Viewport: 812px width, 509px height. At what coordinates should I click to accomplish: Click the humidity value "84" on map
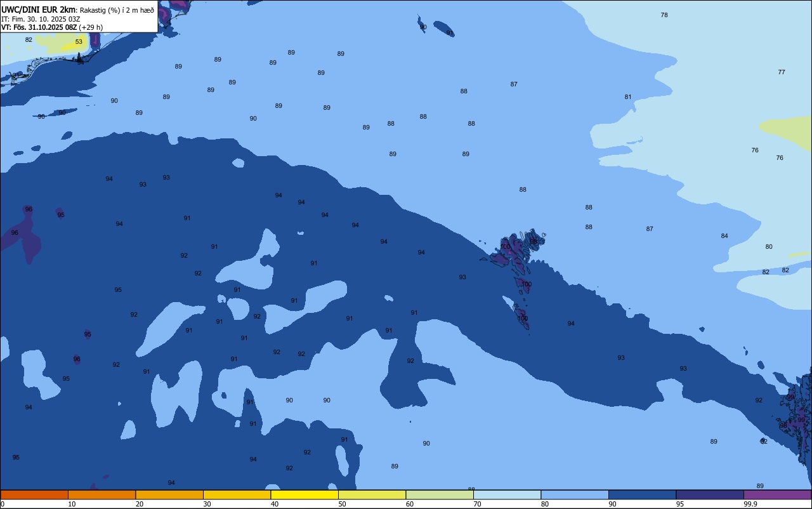click(x=724, y=236)
